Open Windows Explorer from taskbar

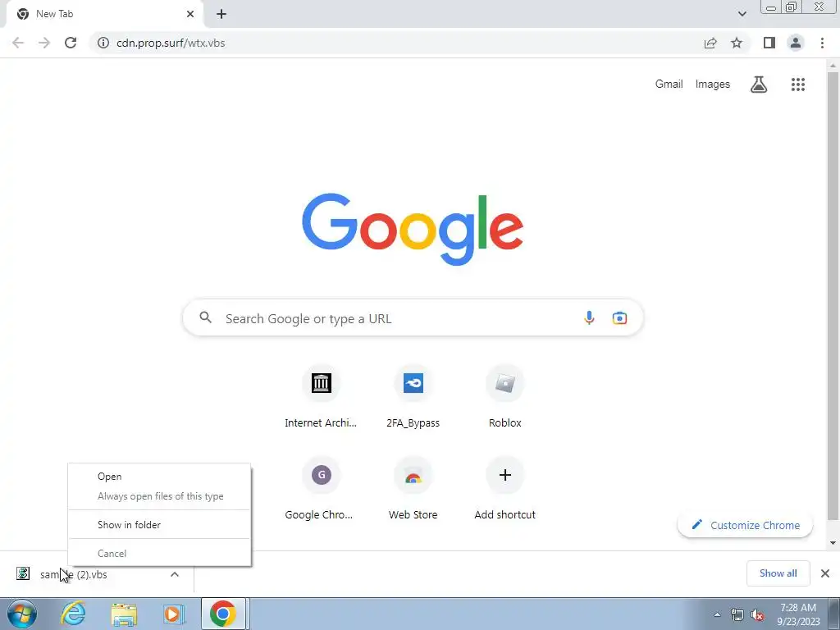pyautogui.click(x=124, y=614)
